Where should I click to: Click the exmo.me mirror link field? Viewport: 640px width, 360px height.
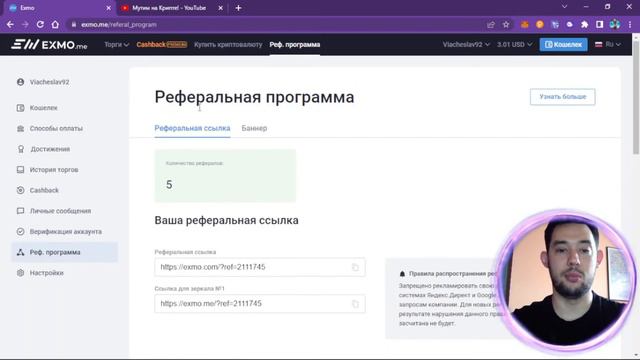tap(260, 304)
